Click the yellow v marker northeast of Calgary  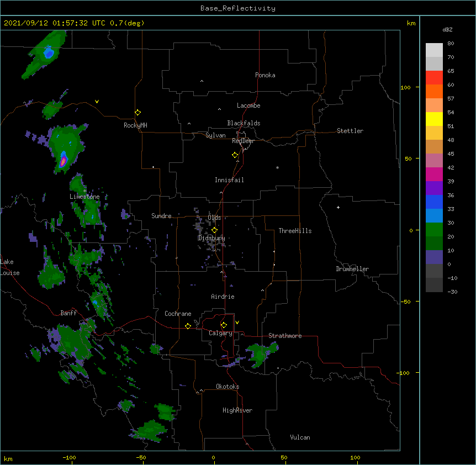tap(237, 323)
